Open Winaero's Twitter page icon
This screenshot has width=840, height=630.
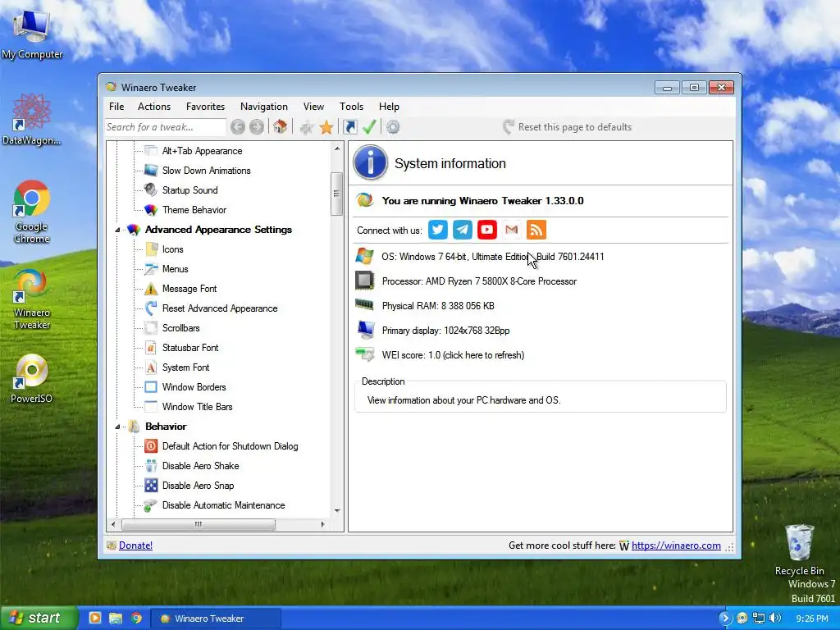pos(438,230)
